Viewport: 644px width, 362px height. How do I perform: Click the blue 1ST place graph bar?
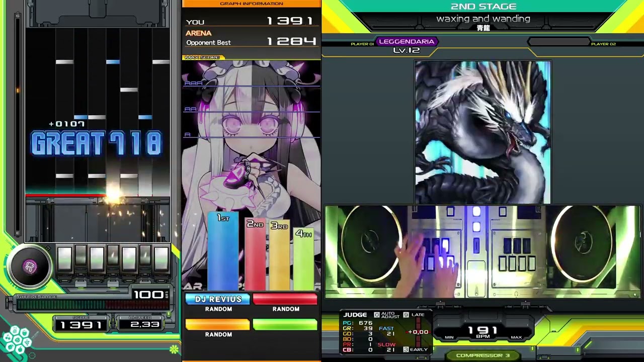[x=223, y=252]
